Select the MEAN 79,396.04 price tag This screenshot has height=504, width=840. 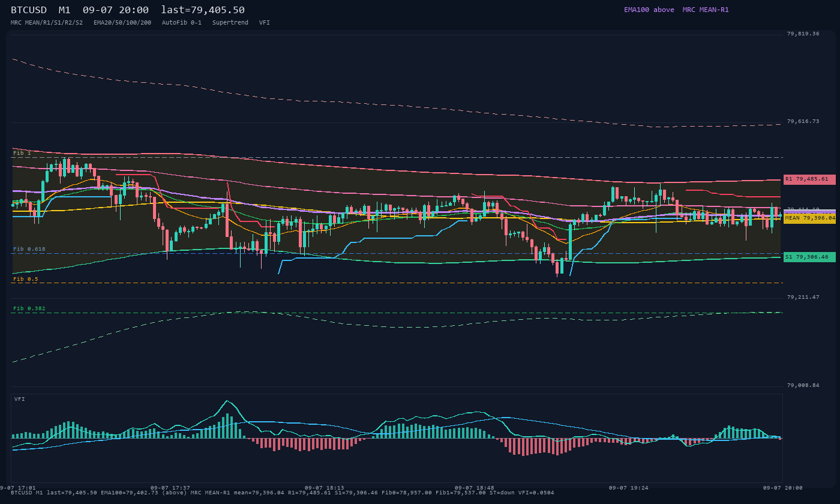pyautogui.click(x=809, y=218)
